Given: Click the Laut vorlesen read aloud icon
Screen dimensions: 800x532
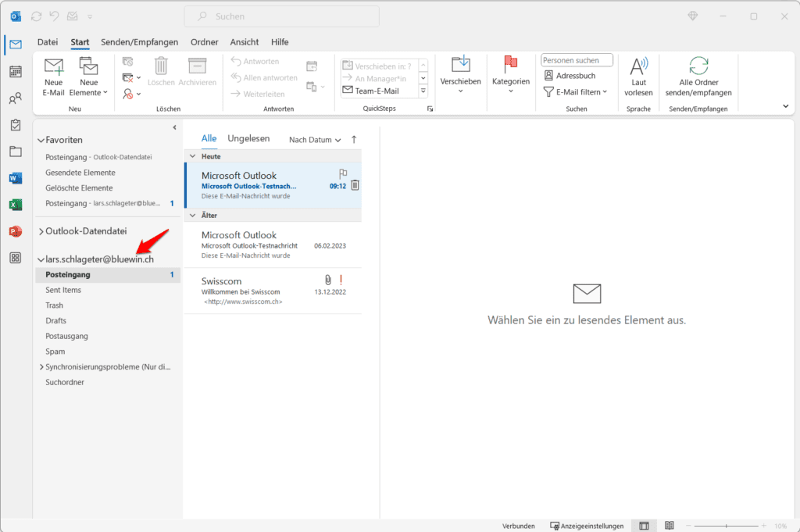Looking at the screenshot, I should pos(639,66).
